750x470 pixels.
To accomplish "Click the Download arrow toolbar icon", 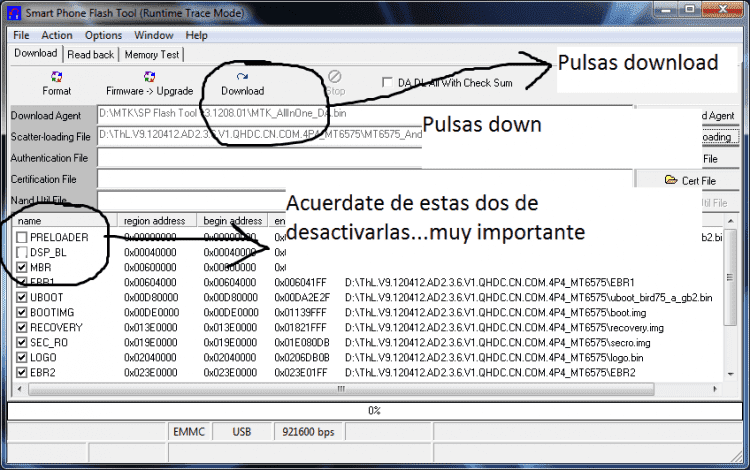I will click(x=242, y=77).
